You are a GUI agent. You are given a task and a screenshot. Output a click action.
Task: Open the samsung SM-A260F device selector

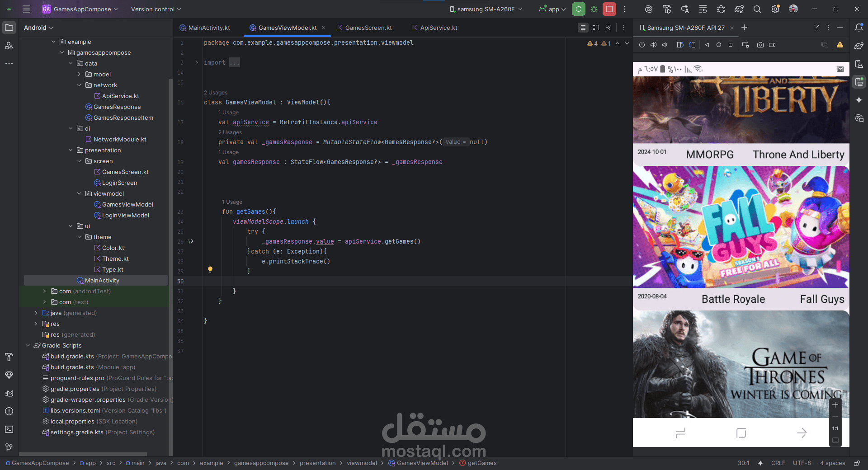(486, 9)
